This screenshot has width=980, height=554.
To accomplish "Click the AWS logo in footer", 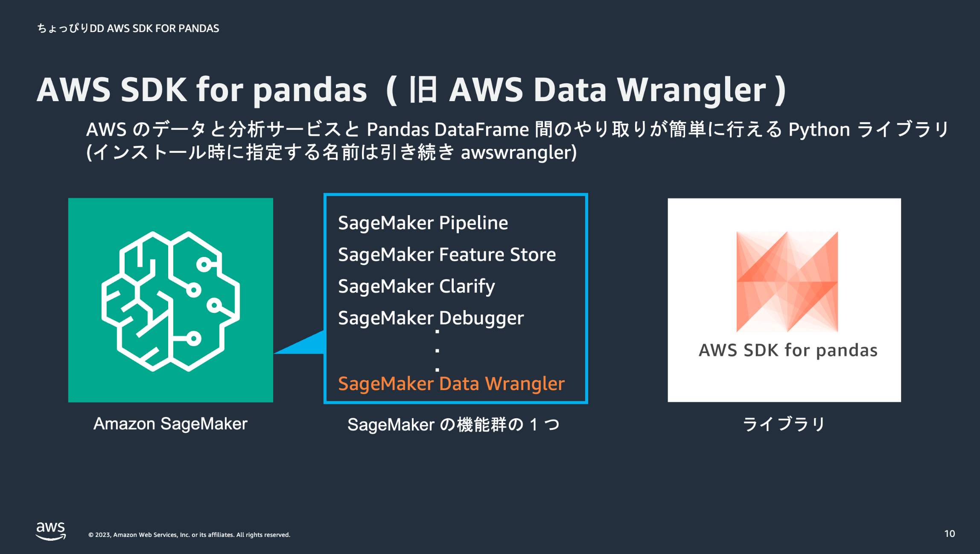I will (x=51, y=531).
